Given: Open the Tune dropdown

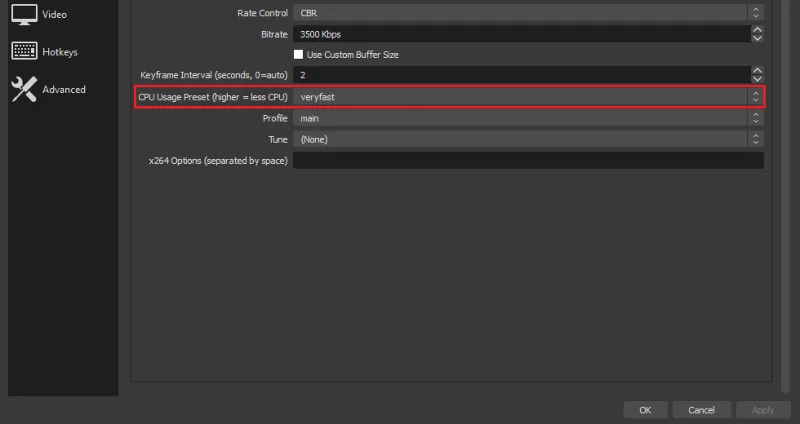Looking at the screenshot, I should (528, 139).
